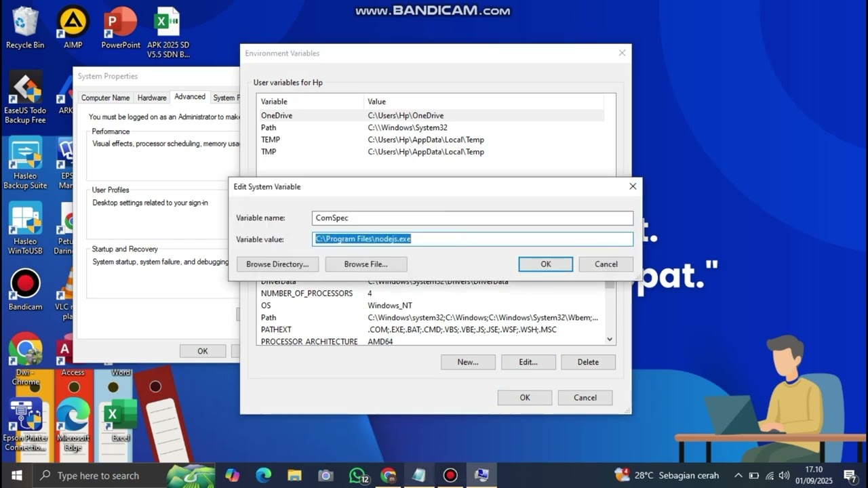Switch to Bandicam recording taskbar icon

(x=450, y=475)
